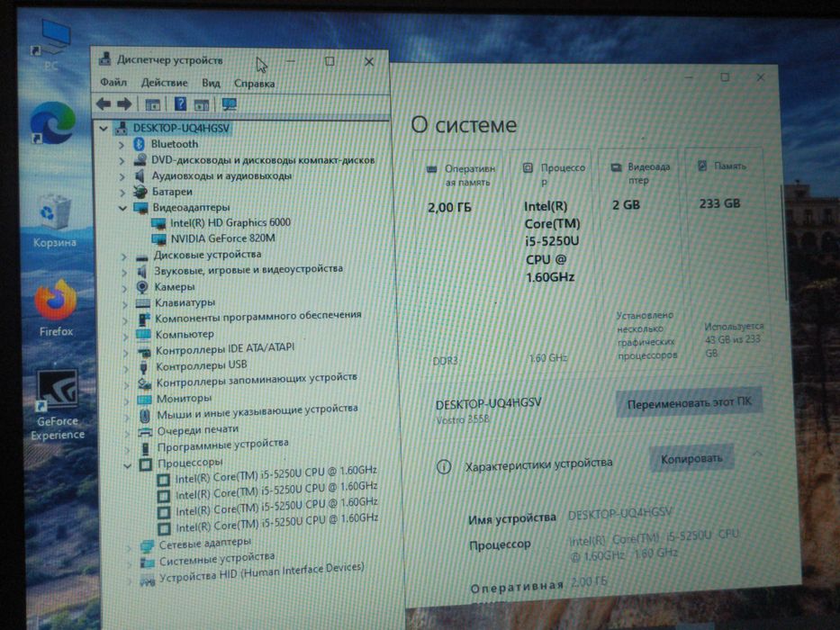The image size is (840, 630).
Task: Expand the Камеры category
Action: pyautogui.click(x=124, y=289)
